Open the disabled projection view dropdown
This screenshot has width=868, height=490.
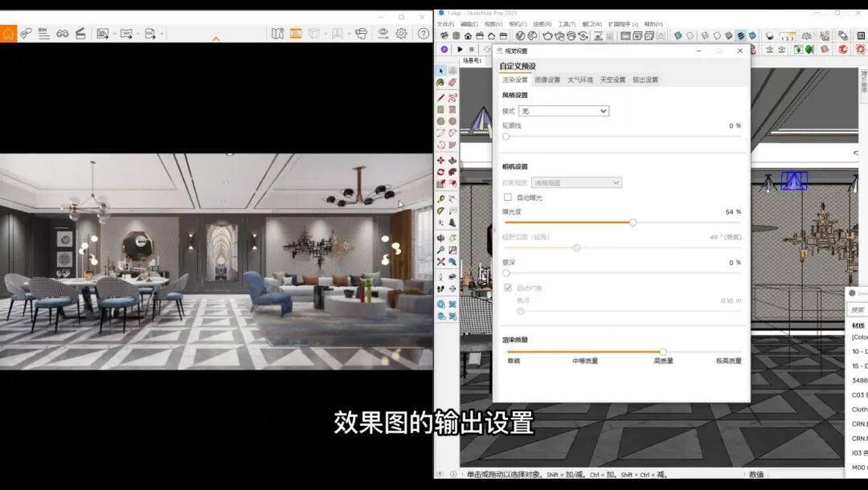point(576,182)
